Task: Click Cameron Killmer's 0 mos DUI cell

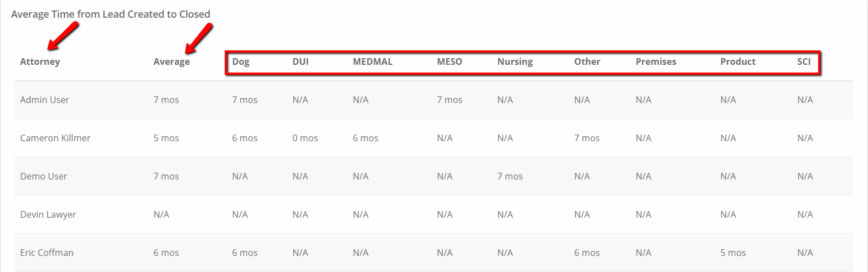Action: coord(305,138)
